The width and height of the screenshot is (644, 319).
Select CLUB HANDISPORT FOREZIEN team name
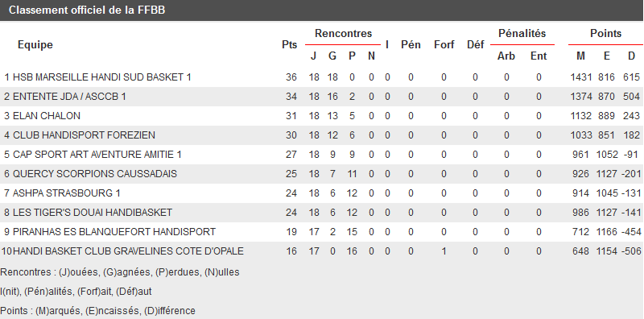click(x=84, y=135)
